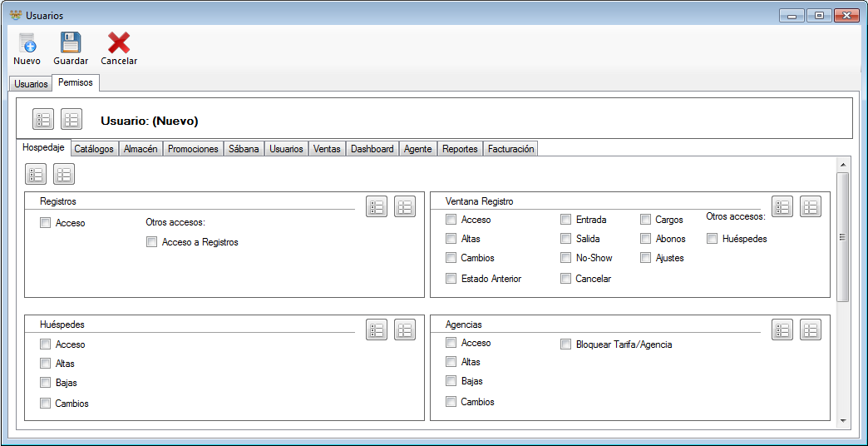Click the scrollbar down arrow
Screen dimensions: 868x446
(x=842, y=422)
